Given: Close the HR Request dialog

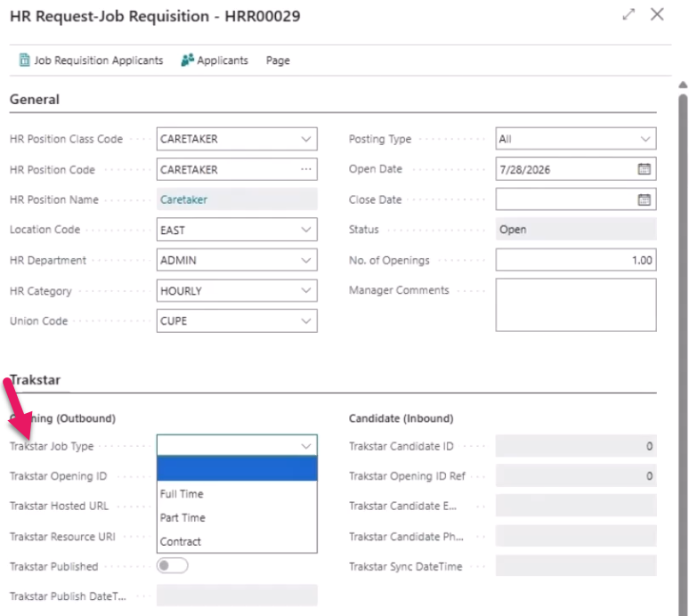Looking at the screenshot, I should point(657,14).
